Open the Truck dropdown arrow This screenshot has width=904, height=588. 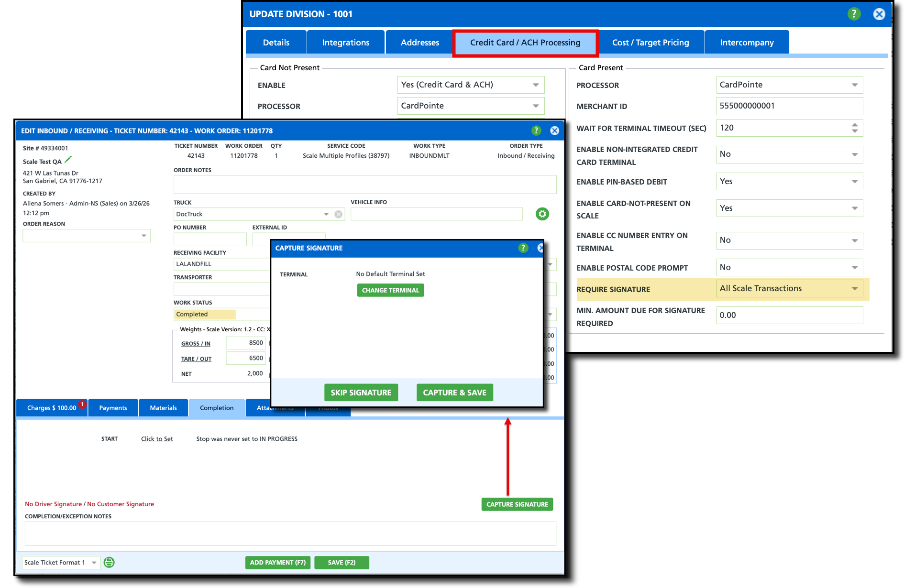click(326, 214)
